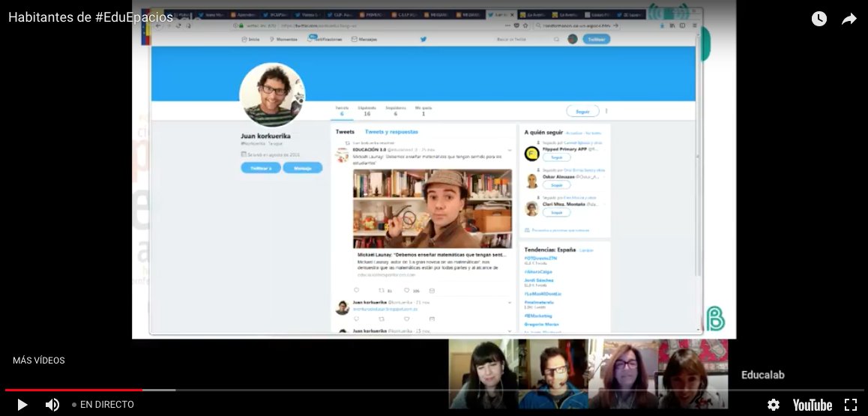
Task: Click the Mensaje button under the profile name
Action: (303, 168)
